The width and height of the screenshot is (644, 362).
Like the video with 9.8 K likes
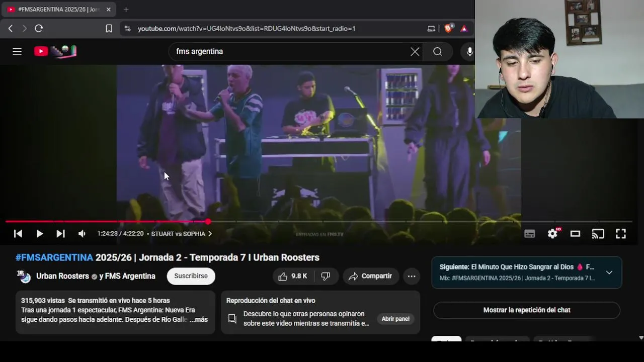292,276
